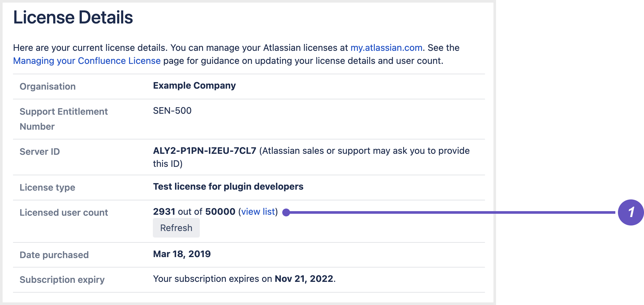The width and height of the screenshot is (644, 305).
Task: Visit my.atlassian.com link
Action: coord(386,48)
